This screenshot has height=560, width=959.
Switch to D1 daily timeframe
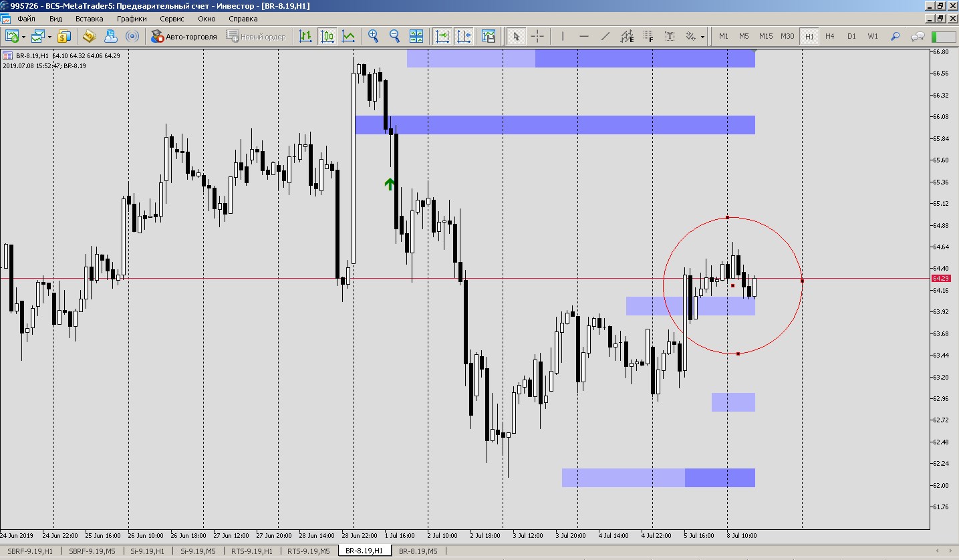tap(851, 36)
